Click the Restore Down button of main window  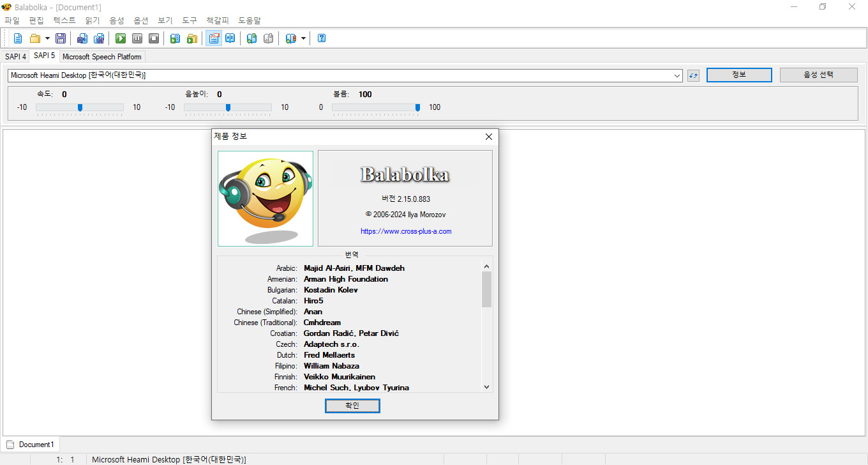(823, 7)
